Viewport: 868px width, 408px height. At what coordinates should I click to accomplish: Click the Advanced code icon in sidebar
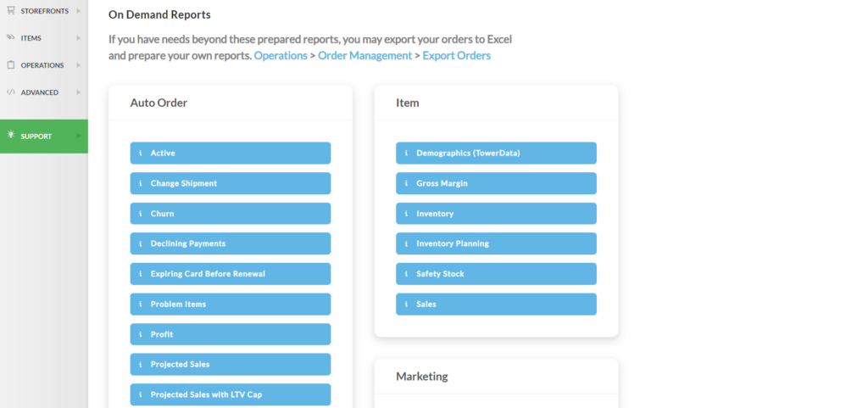point(10,92)
